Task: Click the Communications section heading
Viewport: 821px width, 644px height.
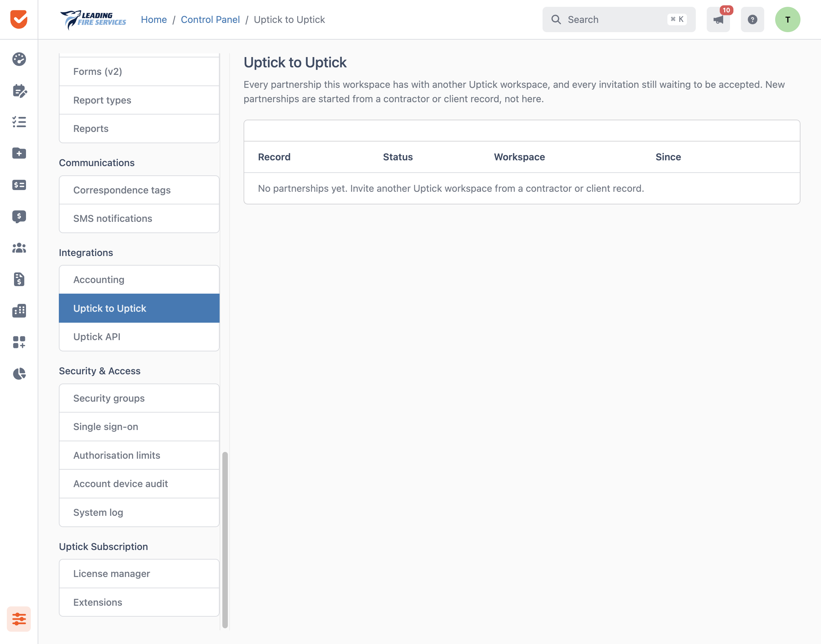Action: point(96,163)
